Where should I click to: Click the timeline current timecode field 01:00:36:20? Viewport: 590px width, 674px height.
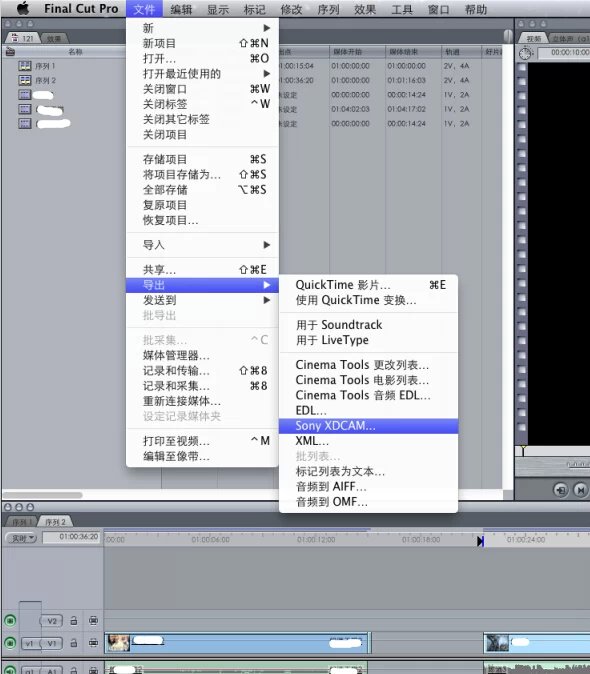(71, 537)
